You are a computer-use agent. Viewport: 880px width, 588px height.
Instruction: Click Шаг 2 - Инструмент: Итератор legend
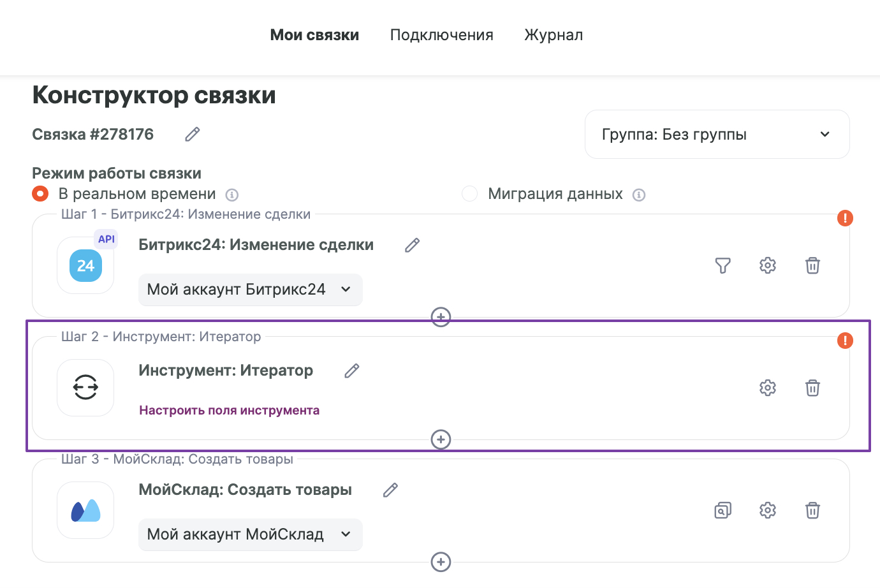[x=161, y=337]
